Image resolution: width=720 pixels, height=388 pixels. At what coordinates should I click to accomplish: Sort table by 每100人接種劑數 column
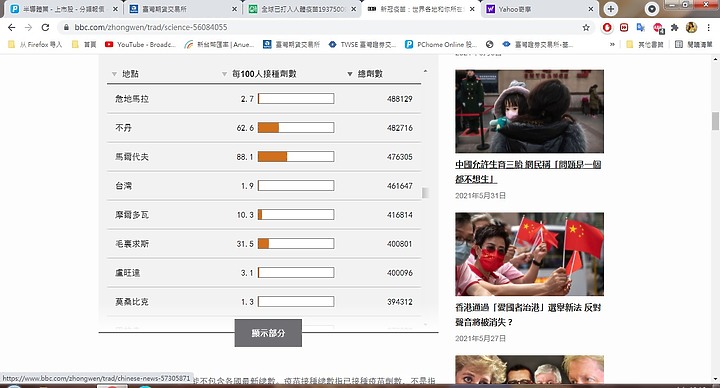coord(259,74)
